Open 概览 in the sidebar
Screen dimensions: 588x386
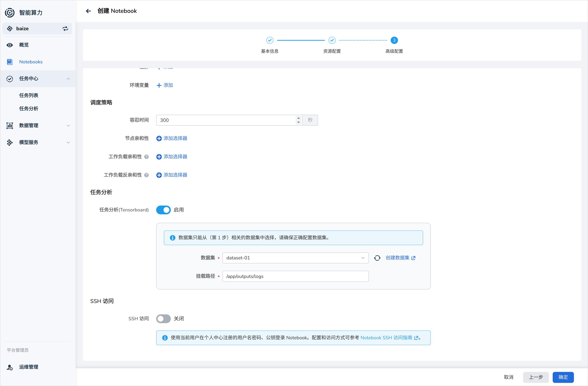coord(38,45)
